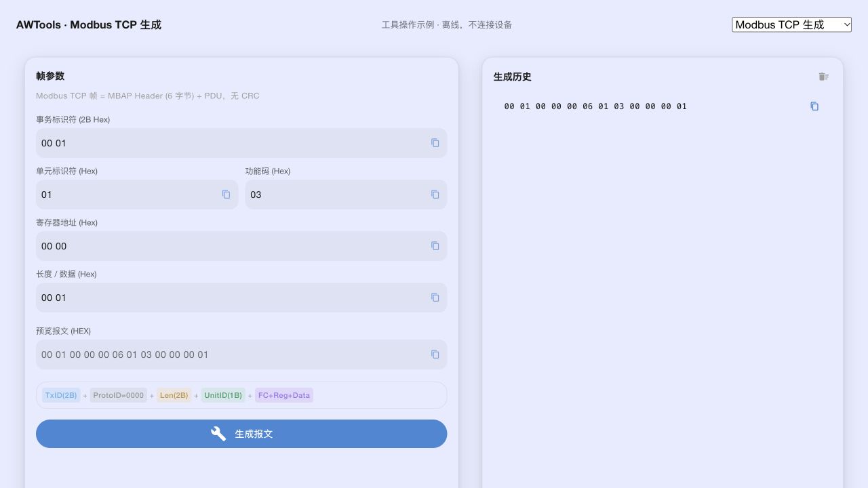Screen dimensions: 868x488
Task: Copy the function code value
Action: coord(435,195)
